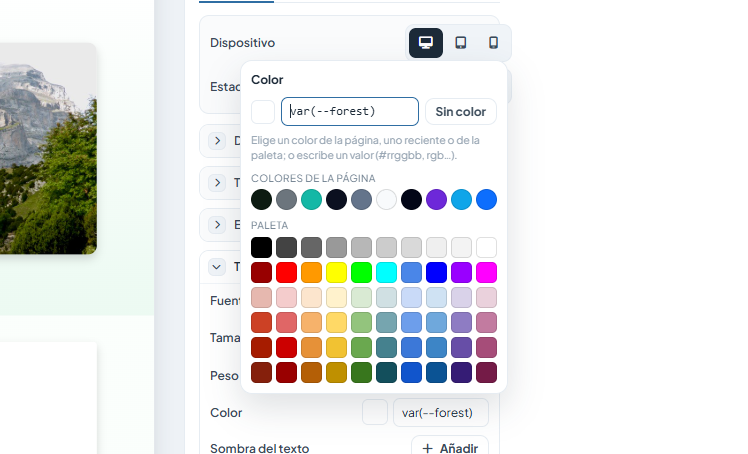This screenshot has height=454, width=748.
Task: Choose the pure blue palette swatch
Action: click(x=436, y=272)
